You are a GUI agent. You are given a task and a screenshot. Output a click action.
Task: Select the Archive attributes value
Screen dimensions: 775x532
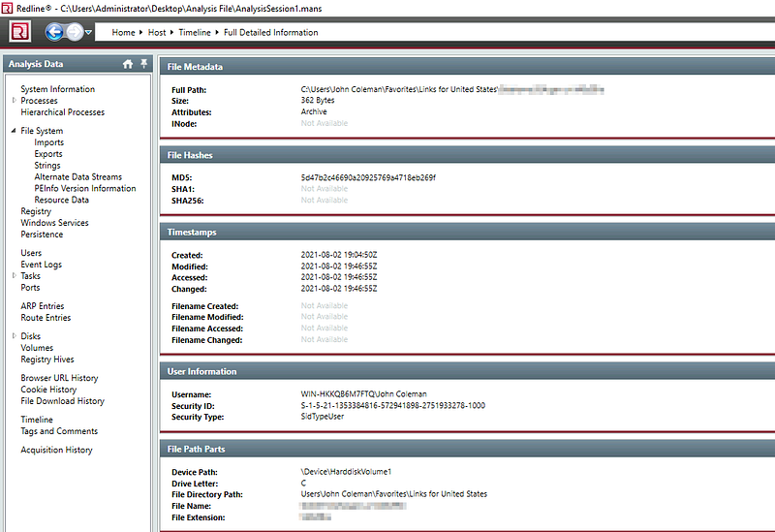coord(314,111)
